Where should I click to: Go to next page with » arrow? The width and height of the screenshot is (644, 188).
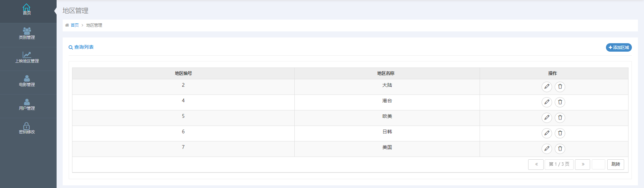(582, 164)
